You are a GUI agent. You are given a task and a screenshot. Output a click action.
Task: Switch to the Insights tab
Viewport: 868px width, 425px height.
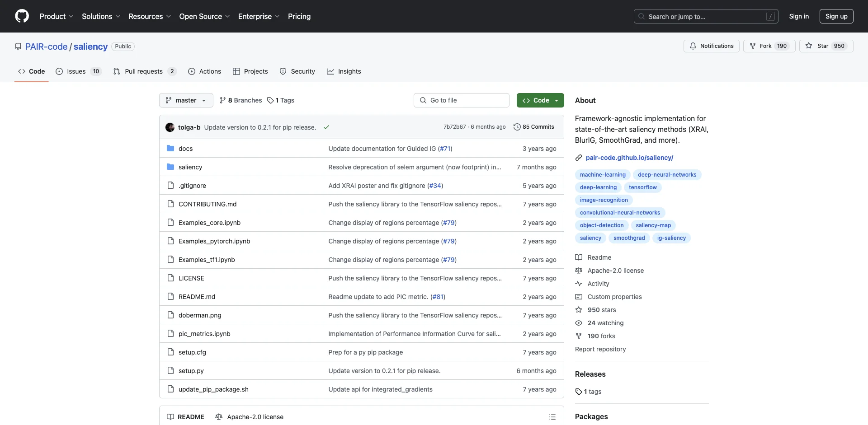[344, 71]
